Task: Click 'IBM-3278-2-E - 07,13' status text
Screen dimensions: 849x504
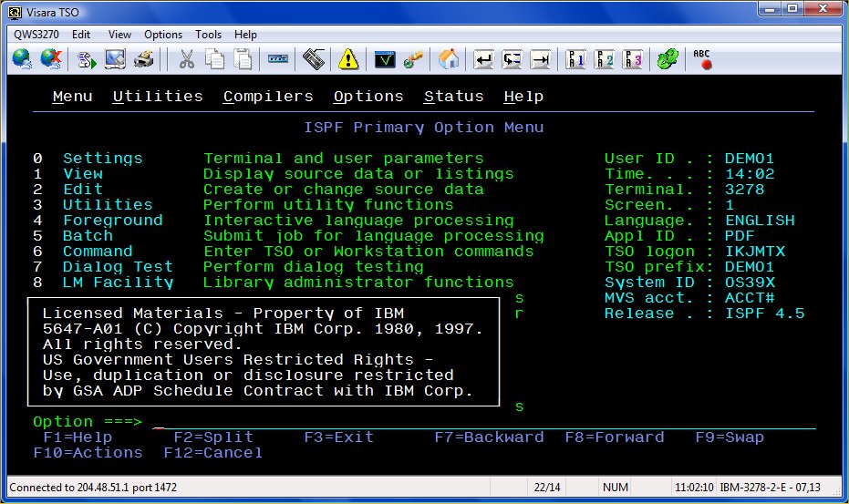Action: pyautogui.click(x=770, y=488)
